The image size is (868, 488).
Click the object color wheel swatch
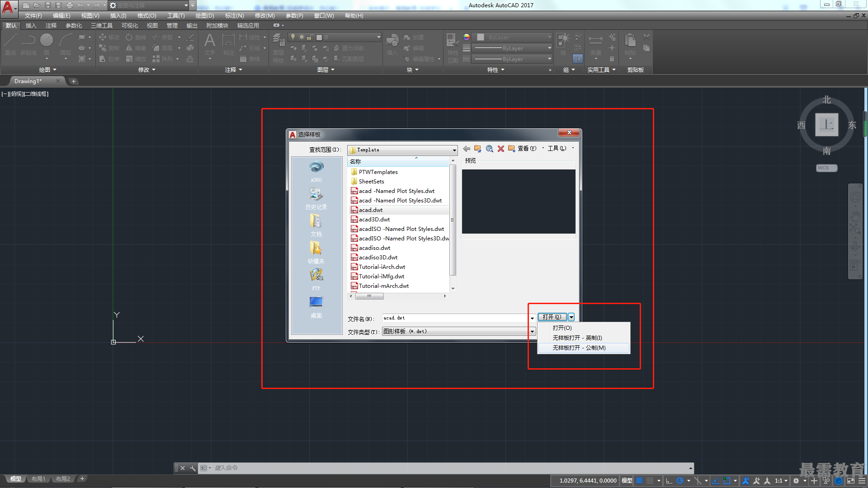click(x=467, y=37)
